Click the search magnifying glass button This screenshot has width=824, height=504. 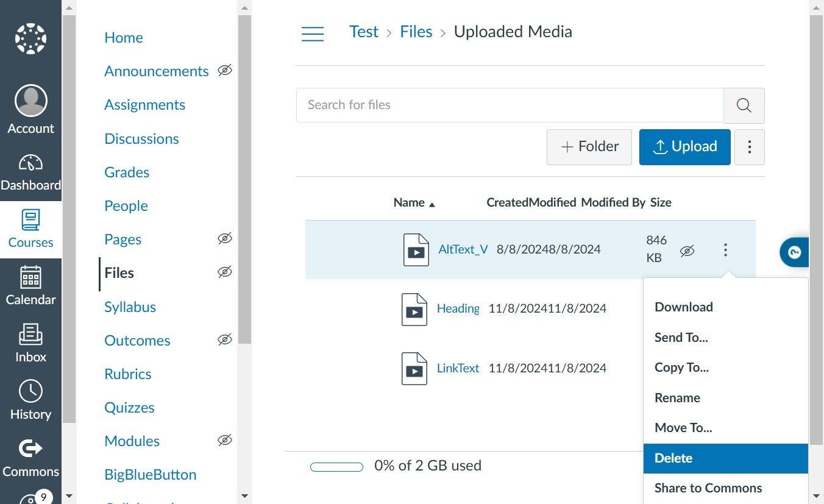click(744, 105)
